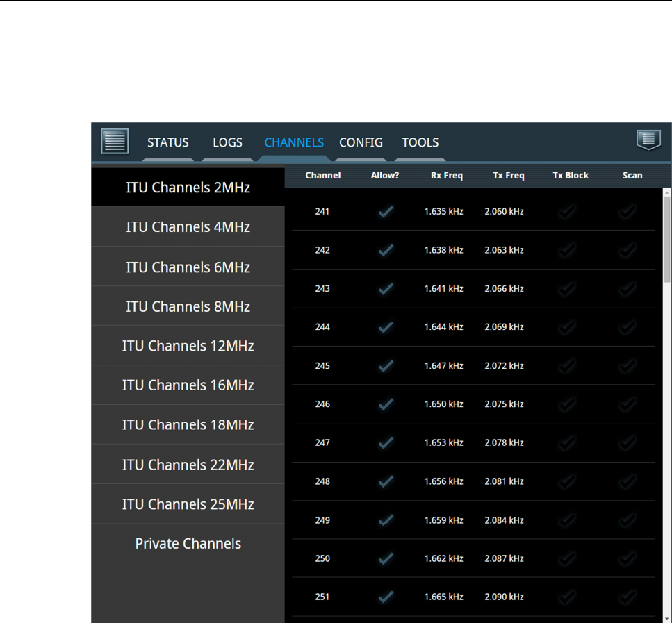
Task: Enable Scan for channel 250
Action: click(x=628, y=558)
